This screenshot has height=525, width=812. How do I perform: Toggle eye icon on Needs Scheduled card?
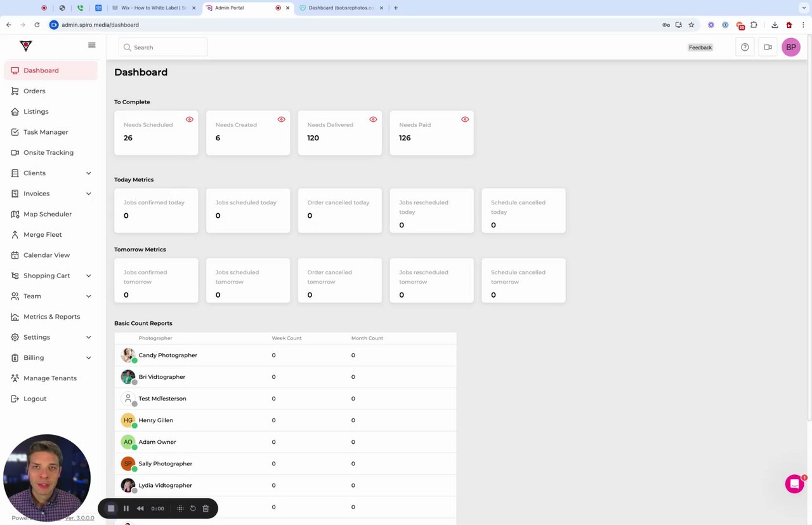[189, 119]
